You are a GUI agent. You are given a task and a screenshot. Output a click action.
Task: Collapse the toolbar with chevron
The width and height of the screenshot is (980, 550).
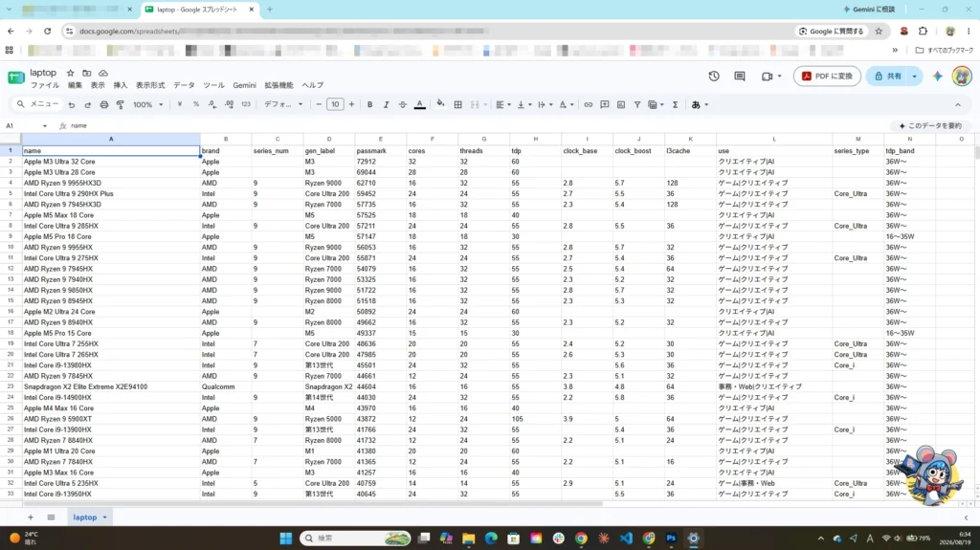coord(957,105)
